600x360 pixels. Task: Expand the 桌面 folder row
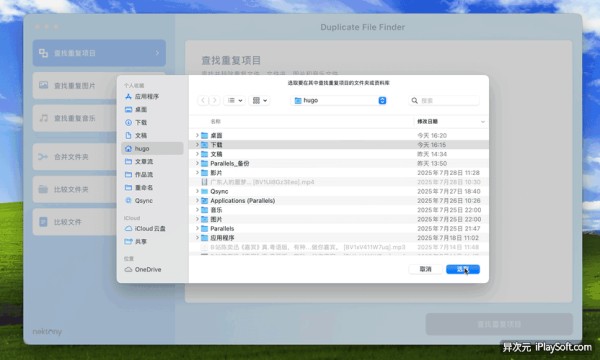(197, 135)
